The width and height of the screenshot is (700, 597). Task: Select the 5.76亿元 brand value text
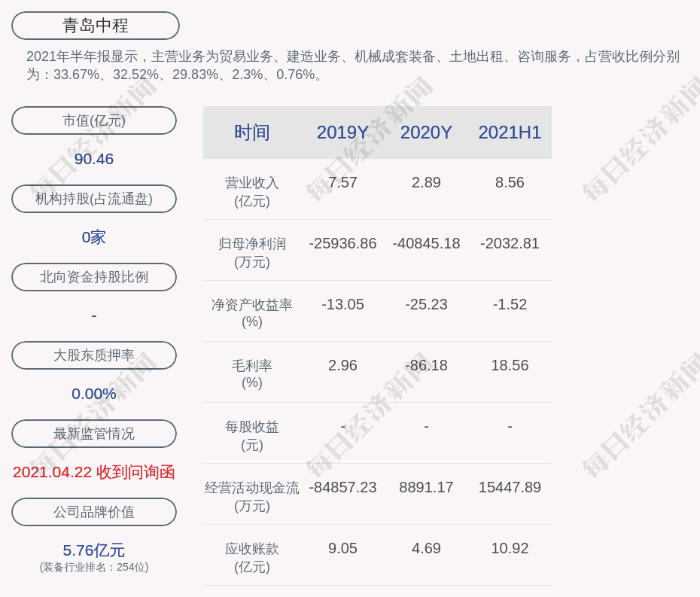pyautogui.click(x=94, y=550)
